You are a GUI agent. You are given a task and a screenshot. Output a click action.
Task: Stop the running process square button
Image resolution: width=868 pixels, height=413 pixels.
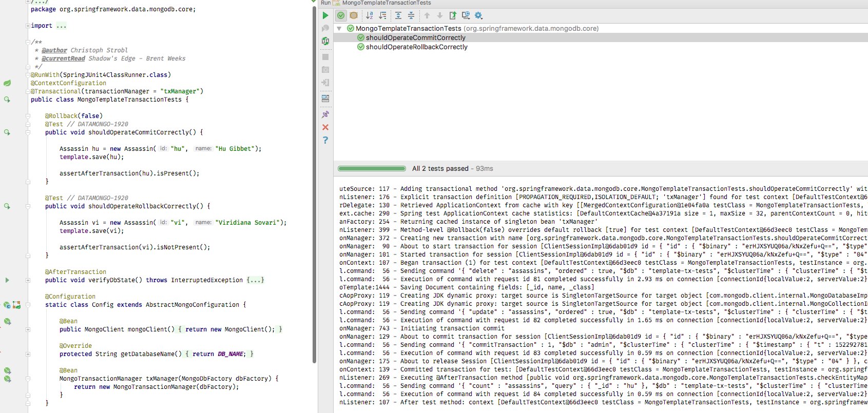tap(325, 57)
